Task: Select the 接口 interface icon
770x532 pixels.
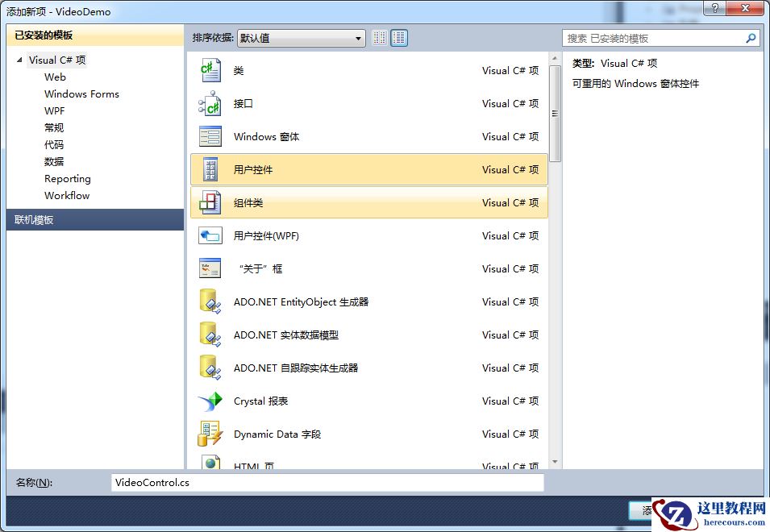Action: click(x=210, y=103)
